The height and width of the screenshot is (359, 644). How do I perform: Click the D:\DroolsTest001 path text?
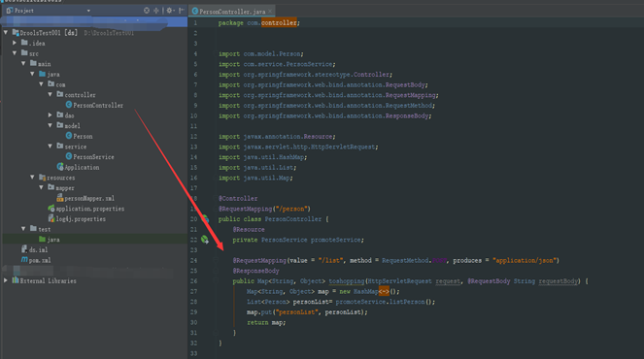click(x=109, y=33)
